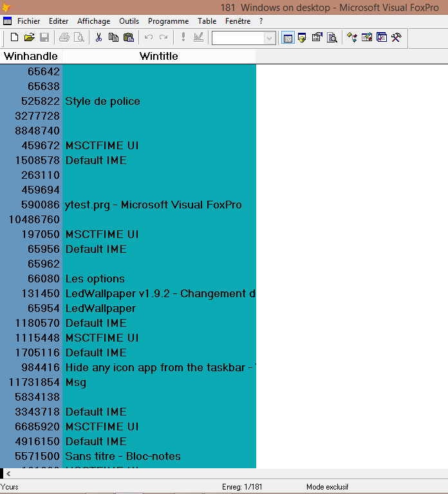Open a file with the folder icon
Viewport: 448px width, 494px height.
coord(29,37)
